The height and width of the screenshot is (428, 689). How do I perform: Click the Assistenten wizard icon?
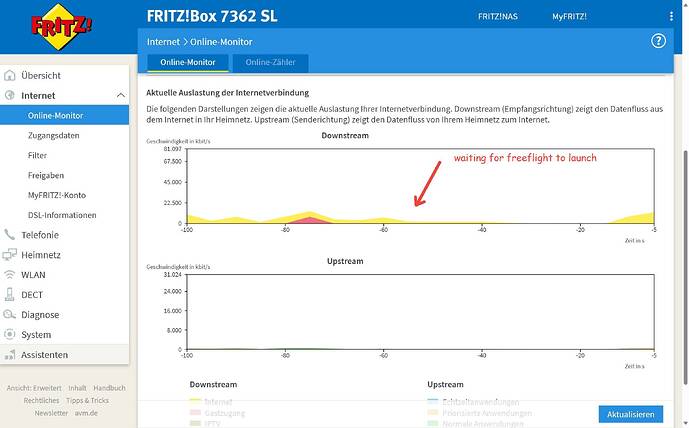point(9,355)
